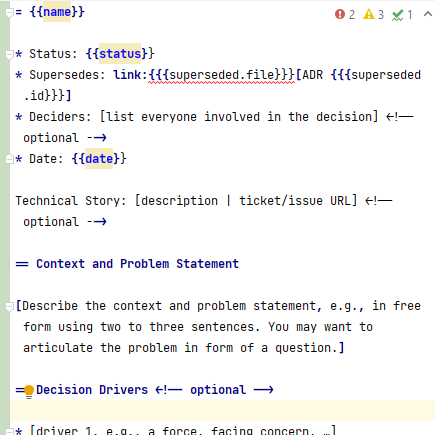435x435 pixels.
Task: Click the link: macro keyword on Supersedes line
Action: (130, 75)
